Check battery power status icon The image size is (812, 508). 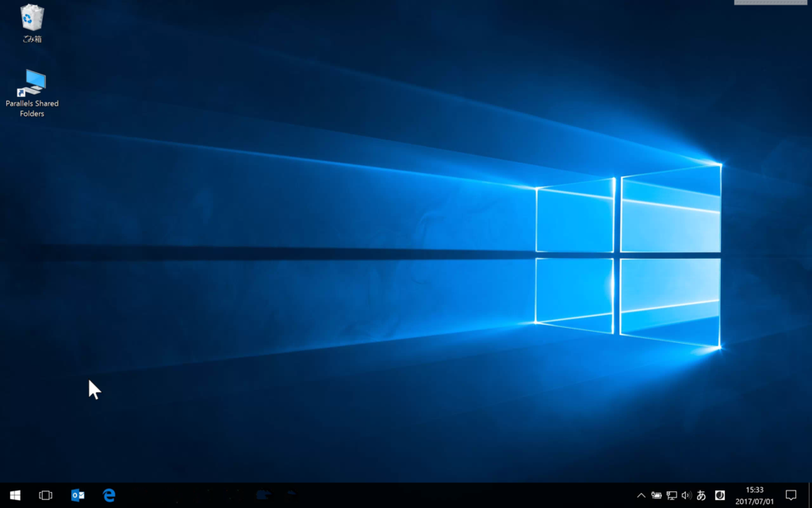[657, 495]
